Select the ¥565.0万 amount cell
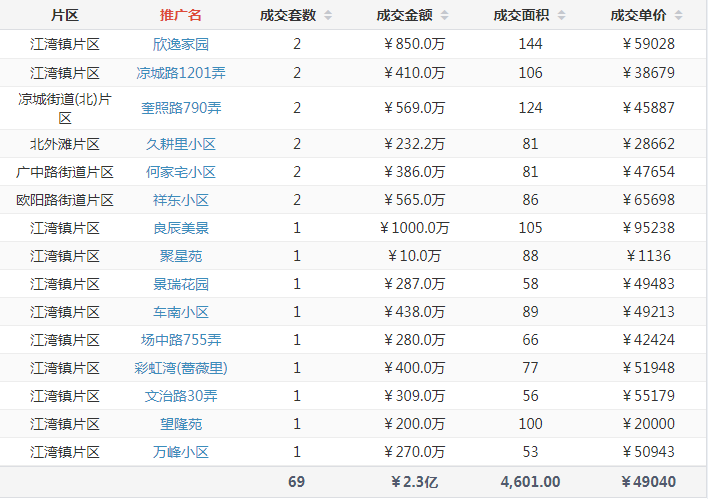The image size is (708, 499). (414, 200)
